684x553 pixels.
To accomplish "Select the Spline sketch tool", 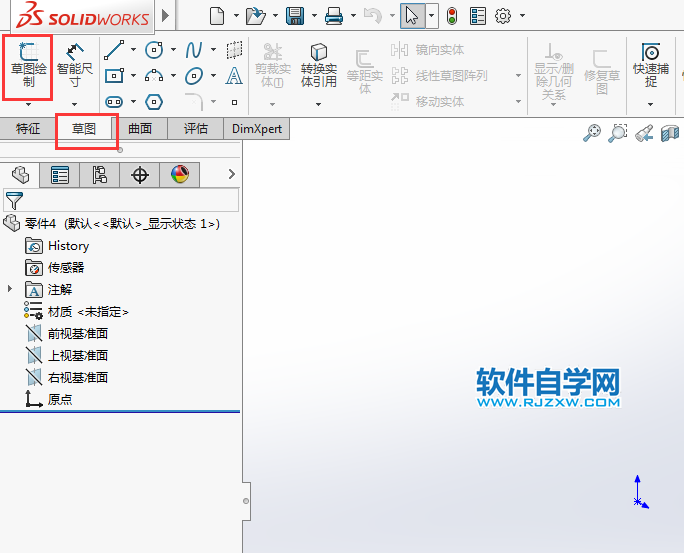I will pyautogui.click(x=194, y=50).
